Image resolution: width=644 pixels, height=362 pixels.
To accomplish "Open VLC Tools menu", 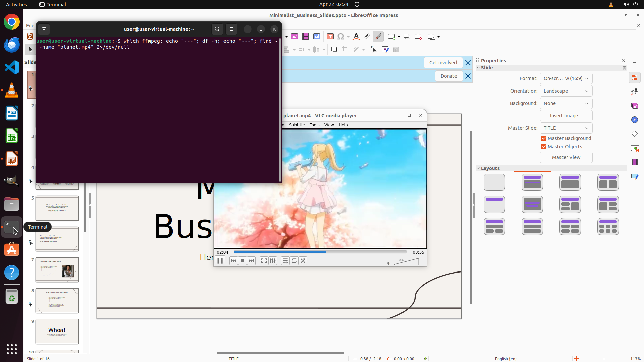I will pyautogui.click(x=314, y=125).
